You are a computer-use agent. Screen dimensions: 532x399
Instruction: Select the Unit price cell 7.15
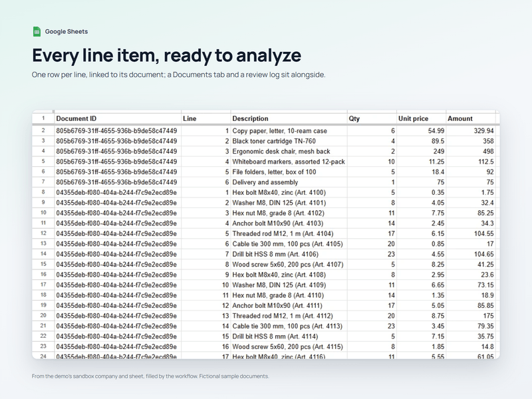421,336
